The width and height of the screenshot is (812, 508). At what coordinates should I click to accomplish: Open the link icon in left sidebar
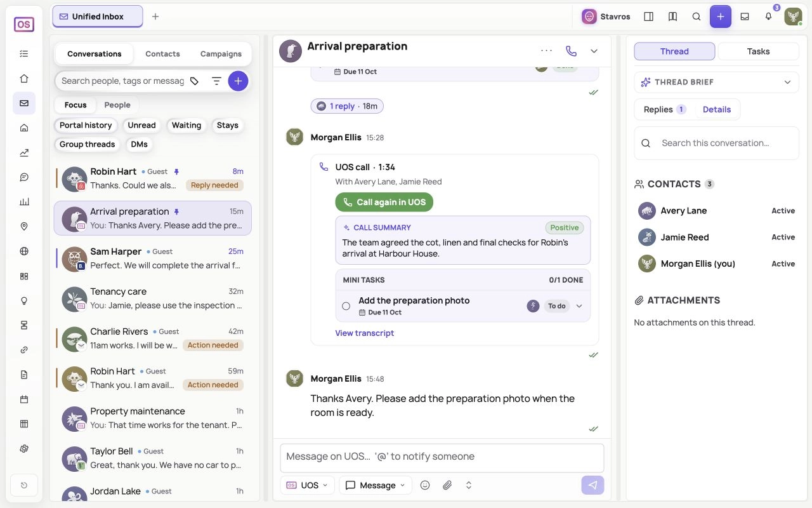24,350
